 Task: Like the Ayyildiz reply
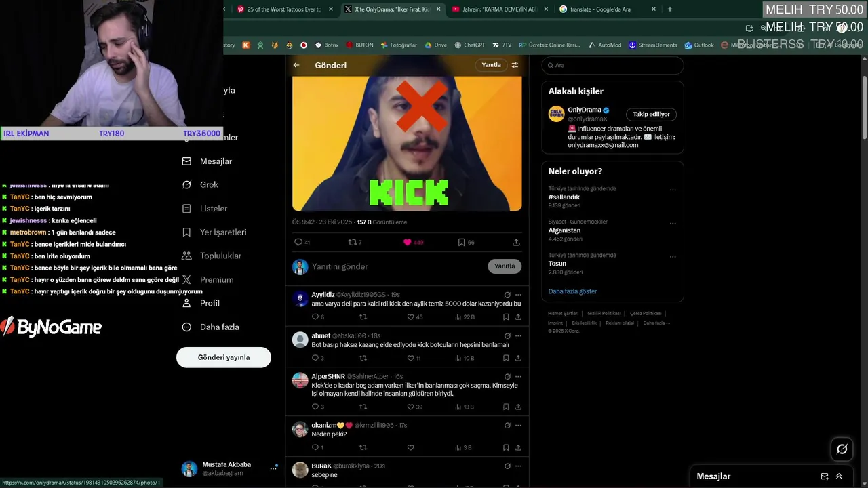click(x=410, y=317)
